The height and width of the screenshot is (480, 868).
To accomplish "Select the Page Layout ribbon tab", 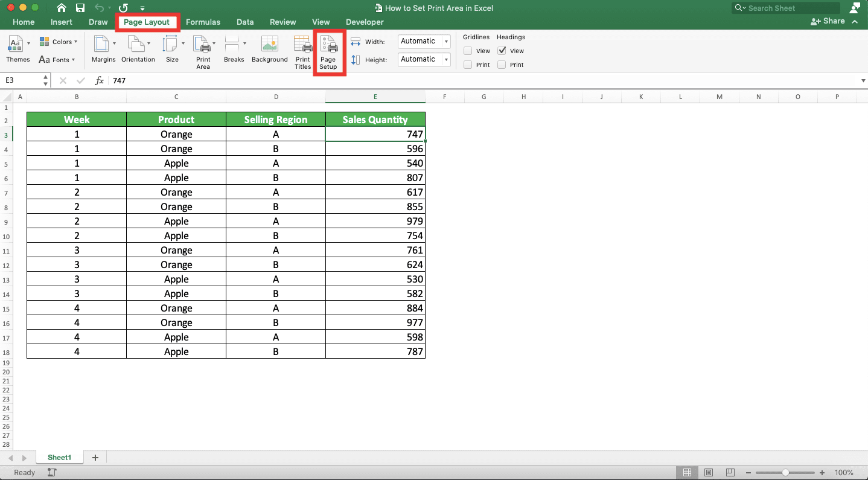I will point(147,22).
